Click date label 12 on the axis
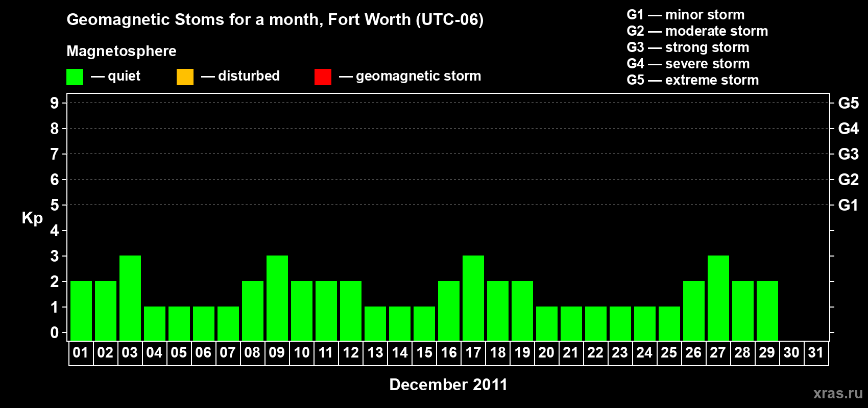The width and height of the screenshot is (868, 408). pyautogui.click(x=351, y=352)
